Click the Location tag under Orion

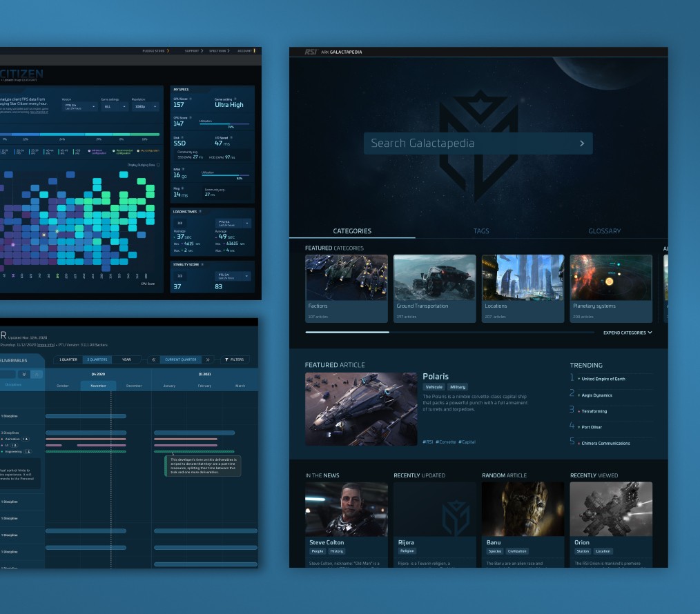point(603,551)
